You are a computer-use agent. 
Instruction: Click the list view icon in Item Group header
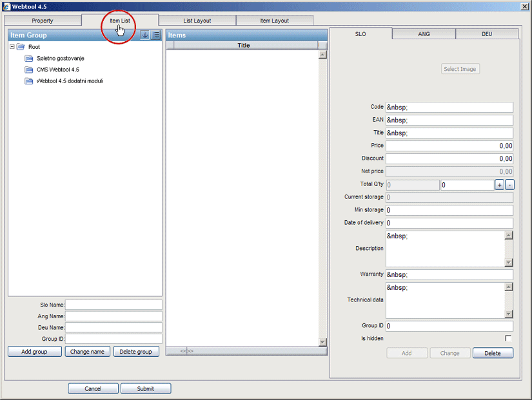click(x=156, y=35)
